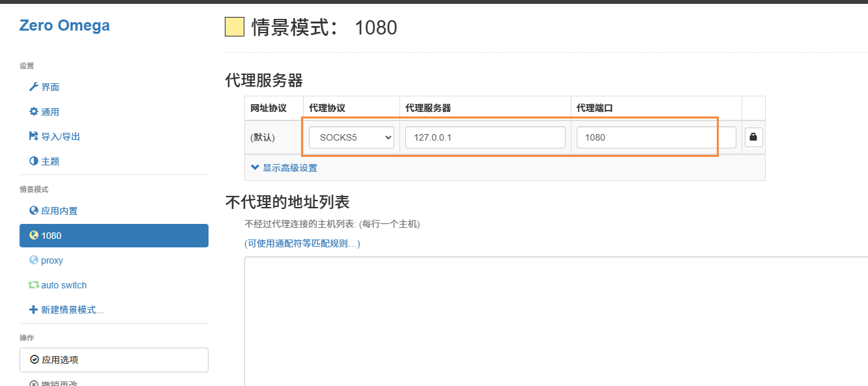Click the proxy server field with 127.0.0.1

coord(485,137)
